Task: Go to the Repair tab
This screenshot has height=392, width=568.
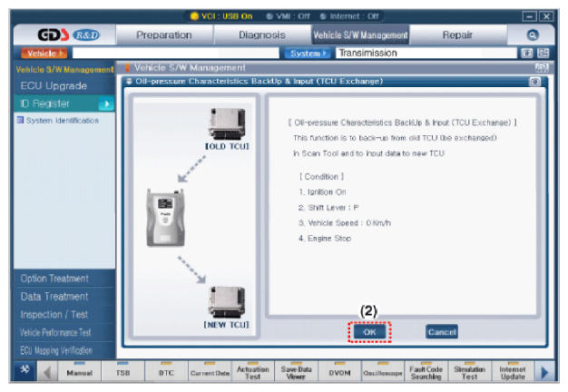Action: 455,34
